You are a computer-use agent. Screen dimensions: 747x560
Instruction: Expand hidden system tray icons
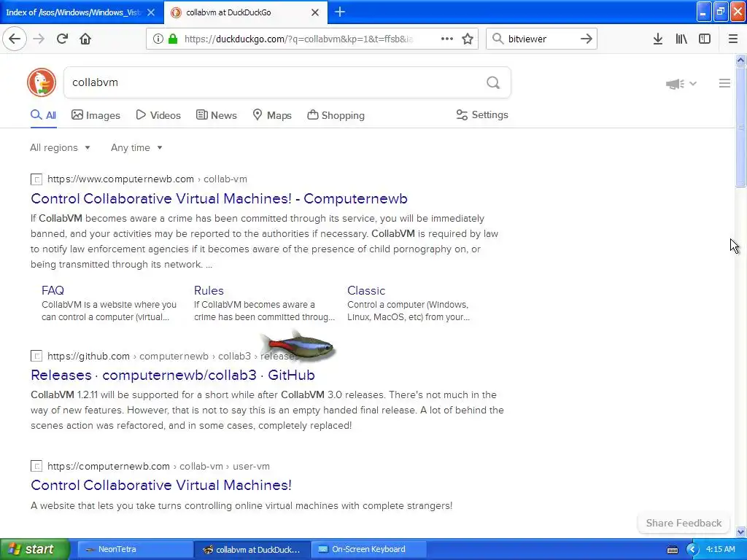click(692, 550)
